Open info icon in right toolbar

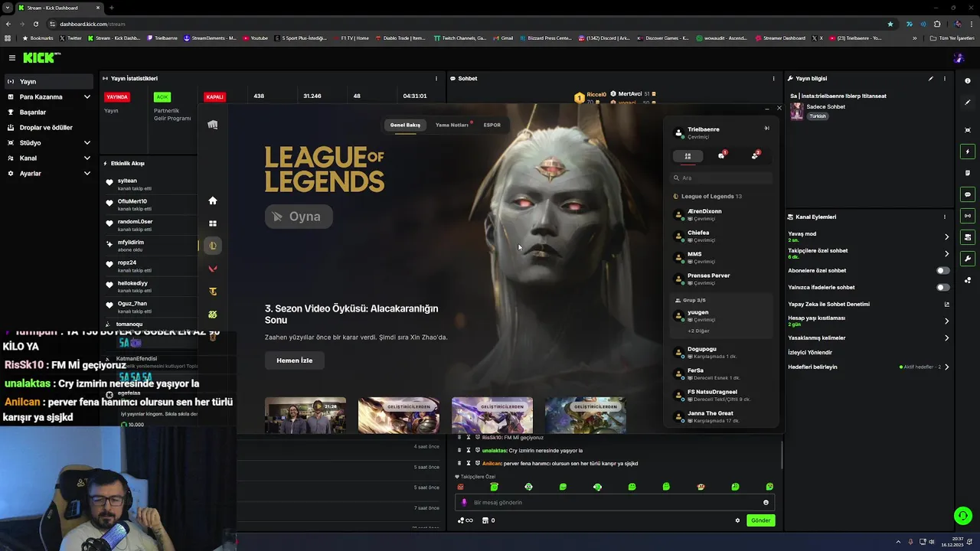[968, 81]
